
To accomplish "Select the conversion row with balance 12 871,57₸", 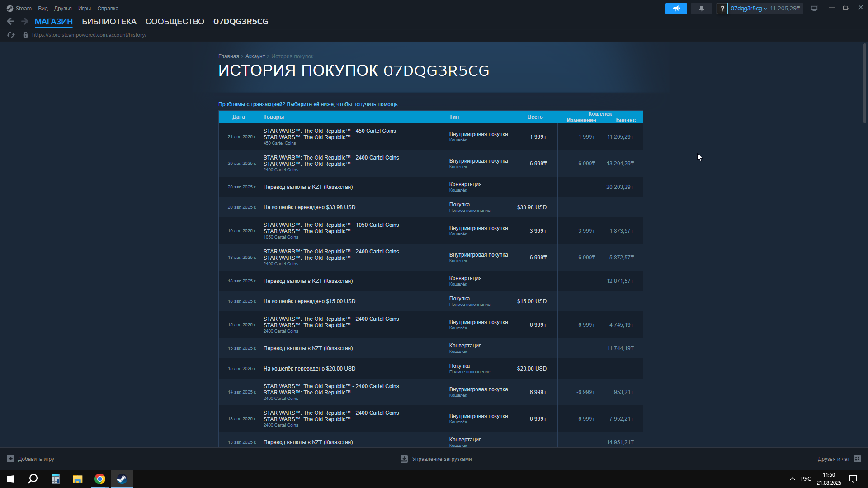I will point(430,281).
